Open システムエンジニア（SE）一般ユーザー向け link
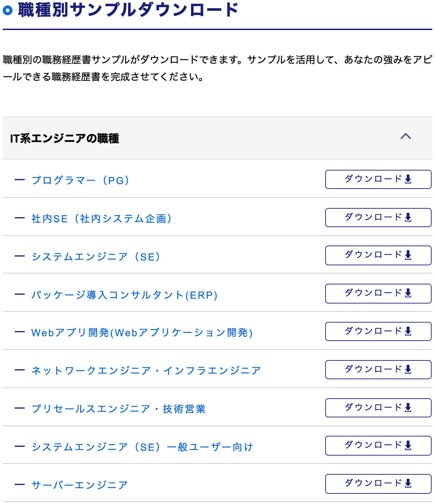Screen dimensions: 435x504 click(142, 447)
